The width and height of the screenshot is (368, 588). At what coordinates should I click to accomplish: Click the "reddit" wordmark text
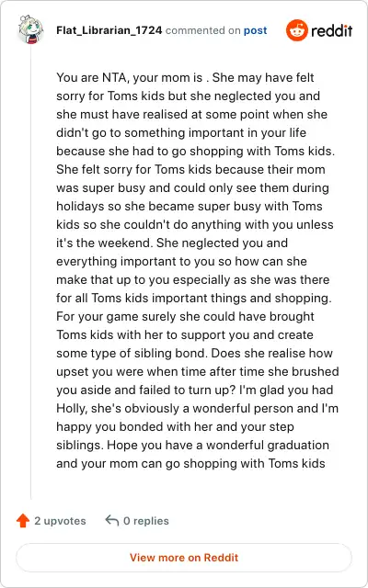tap(331, 30)
